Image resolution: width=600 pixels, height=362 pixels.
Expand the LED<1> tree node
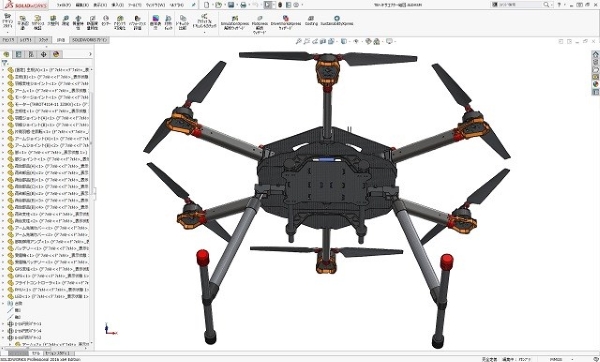(x=3, y=297)
